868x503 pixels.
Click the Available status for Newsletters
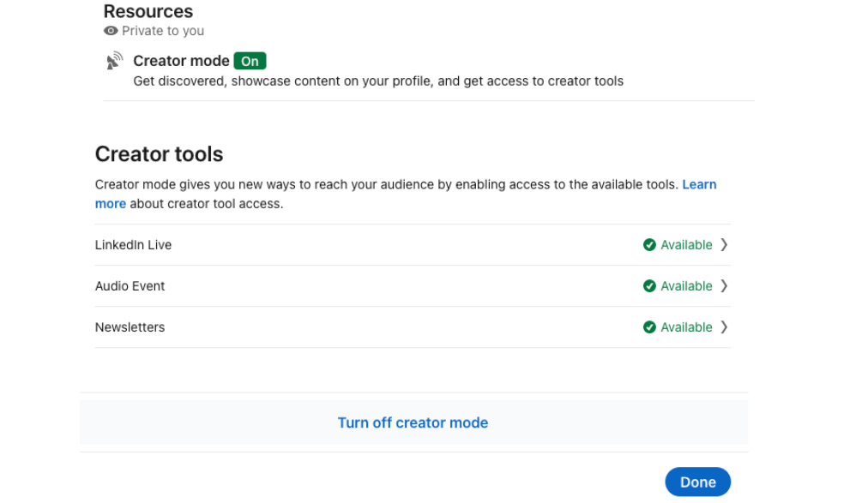point(686,327)
